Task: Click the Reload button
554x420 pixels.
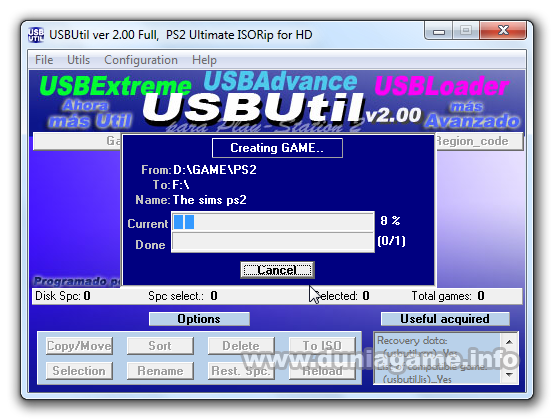Action: 322,371
